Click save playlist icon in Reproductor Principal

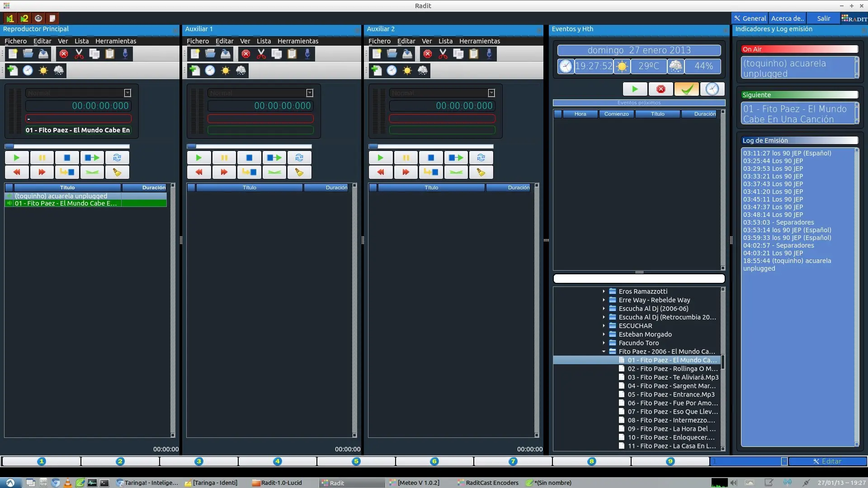(x=43, y=54)
